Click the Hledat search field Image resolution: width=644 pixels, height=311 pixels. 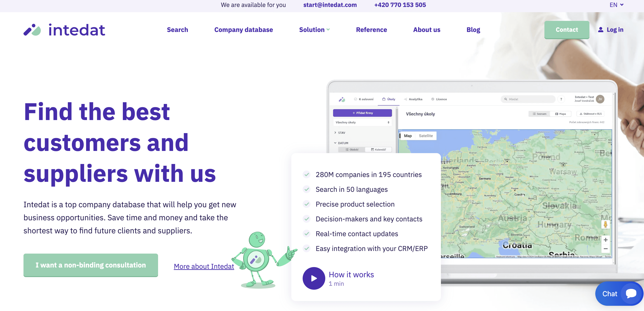coord(527,99)
